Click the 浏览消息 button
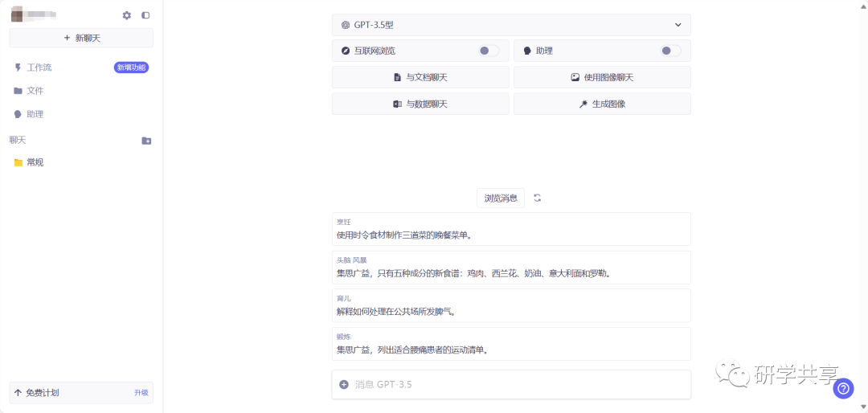This screenshot has height=413, width=868. coord(501,198)
